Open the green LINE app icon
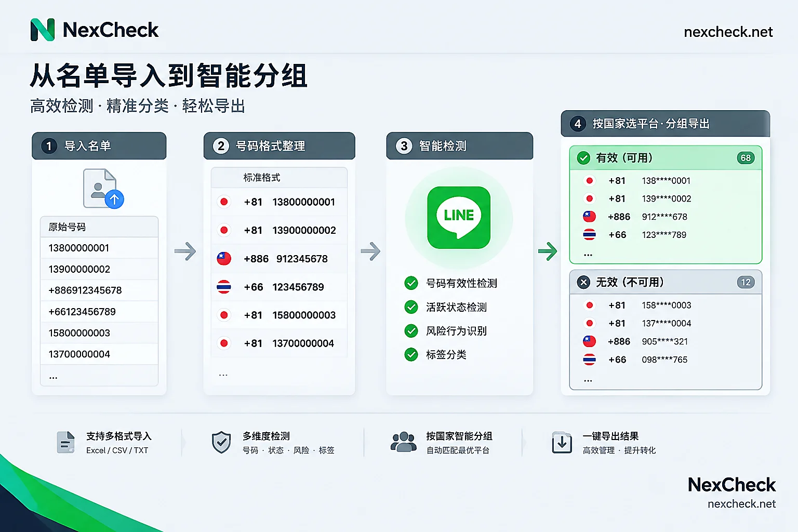The height and width of the screenshot is (532, 798). point(459,217)
